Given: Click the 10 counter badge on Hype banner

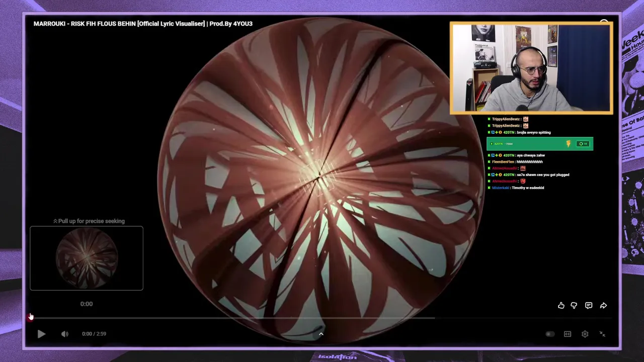Looking at the screenshot, I should (x=583, y=144).
